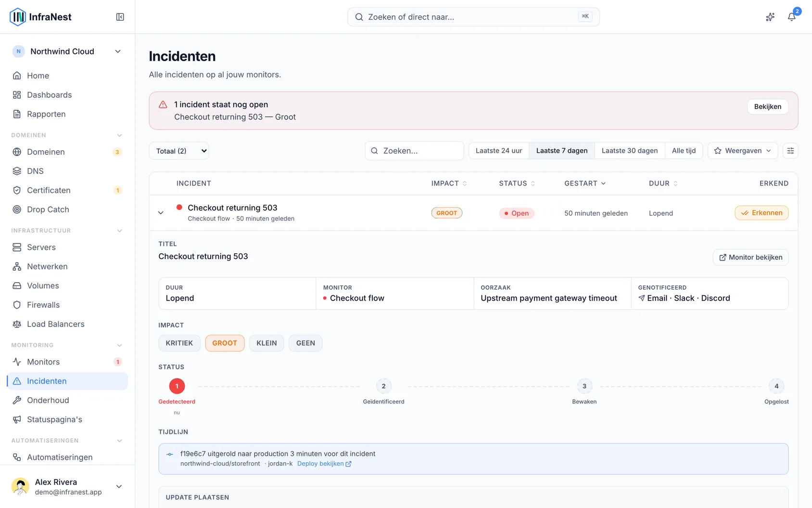This screenshot has height=508, width=812.
Task: Acknowledge incident with Erkennen button
Action: pos(761,213)
